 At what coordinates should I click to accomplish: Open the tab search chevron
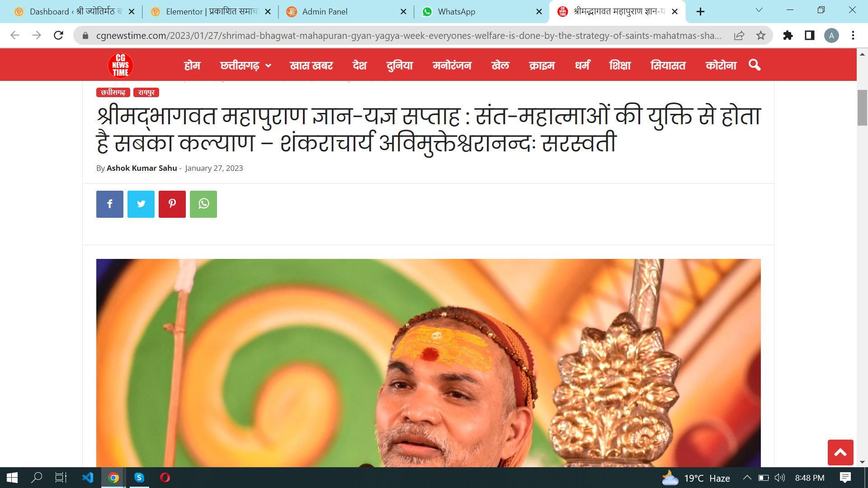pos(759,10)
